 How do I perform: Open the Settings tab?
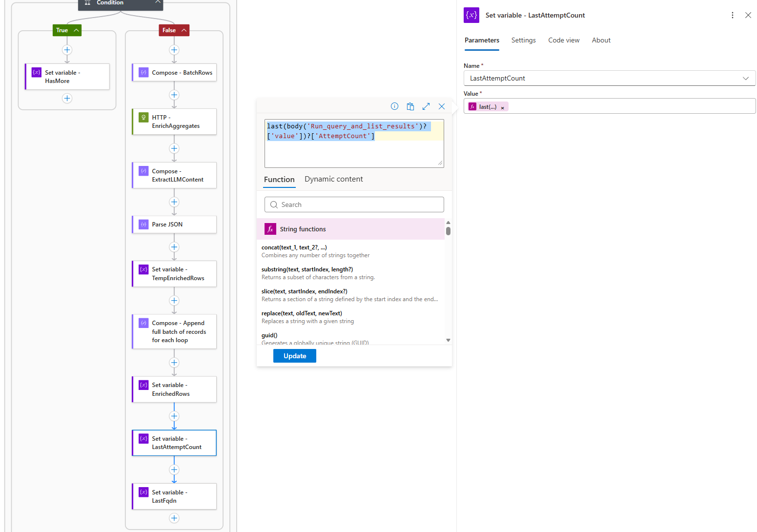[523, 41]
